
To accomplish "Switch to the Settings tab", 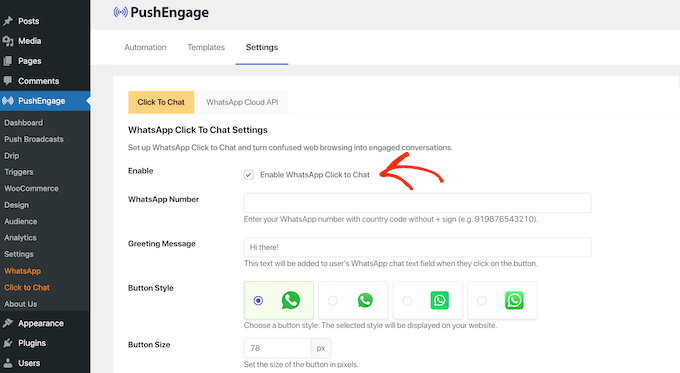I will [262, 47].
